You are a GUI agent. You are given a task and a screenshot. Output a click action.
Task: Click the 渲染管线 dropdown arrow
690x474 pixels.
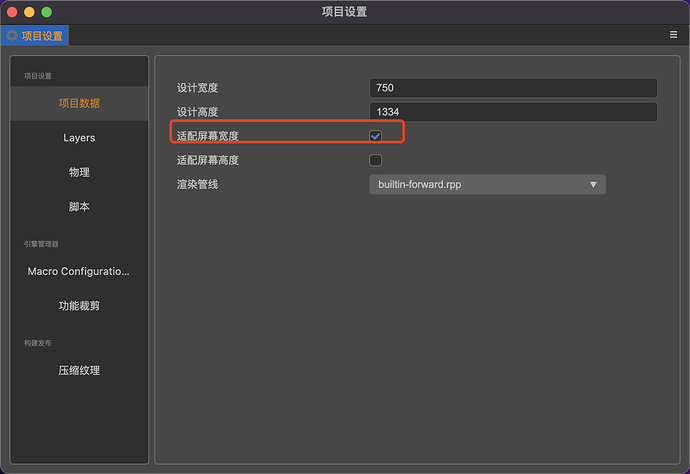click(593, 184)
